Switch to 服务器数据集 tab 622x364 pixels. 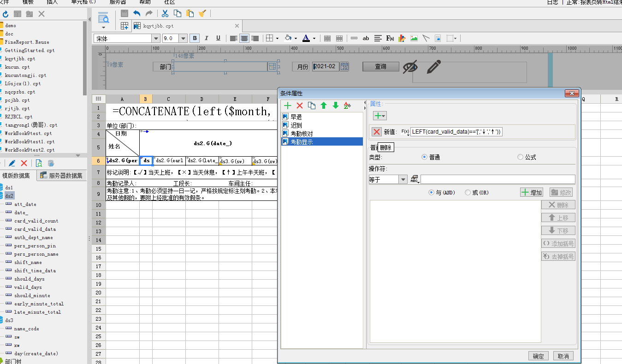61,176
